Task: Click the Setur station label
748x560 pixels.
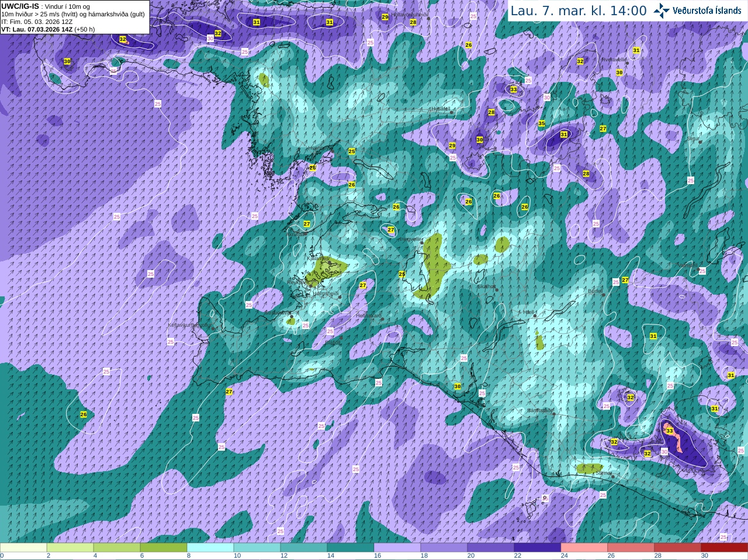Action: coord(693,139)
